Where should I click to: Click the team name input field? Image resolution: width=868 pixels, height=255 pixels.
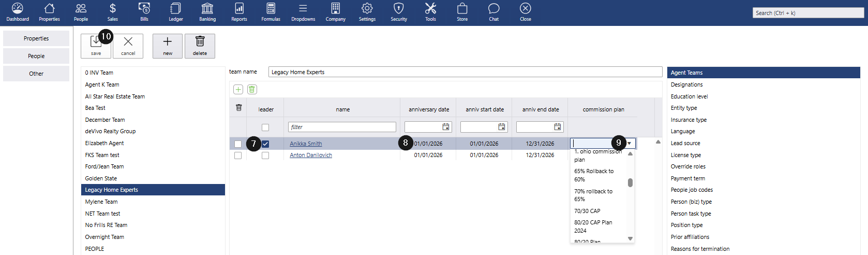(465, 72)
